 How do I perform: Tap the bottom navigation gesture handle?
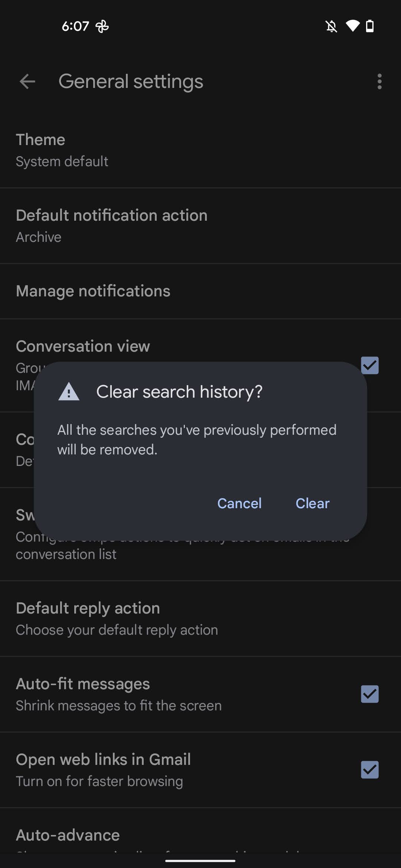pos(200,861)
